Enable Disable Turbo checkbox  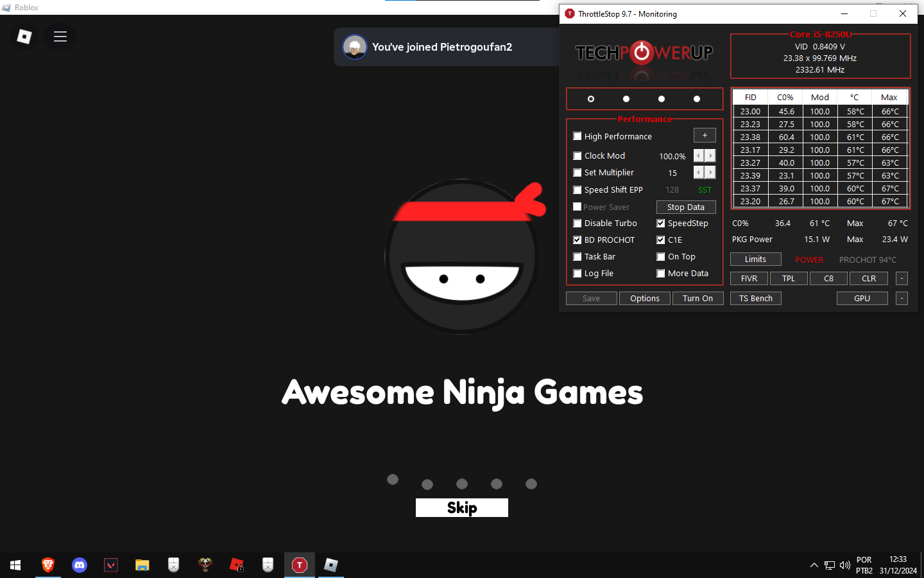[x=577, y=223]
